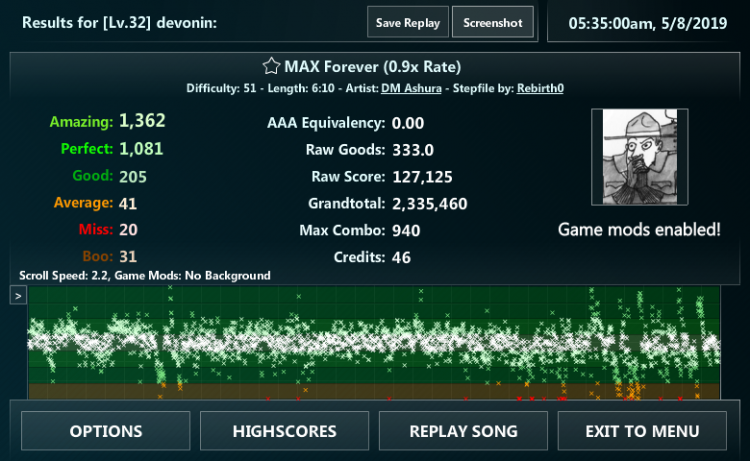Screen dimensions: 750x461
Task: Select EXIT TO MENU
Action: click(x=642, y=431)
